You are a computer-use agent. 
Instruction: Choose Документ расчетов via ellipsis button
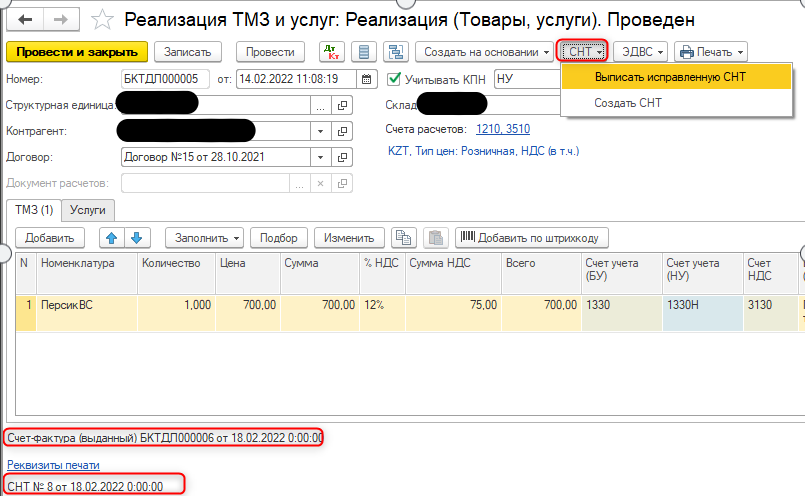[299, 183]
